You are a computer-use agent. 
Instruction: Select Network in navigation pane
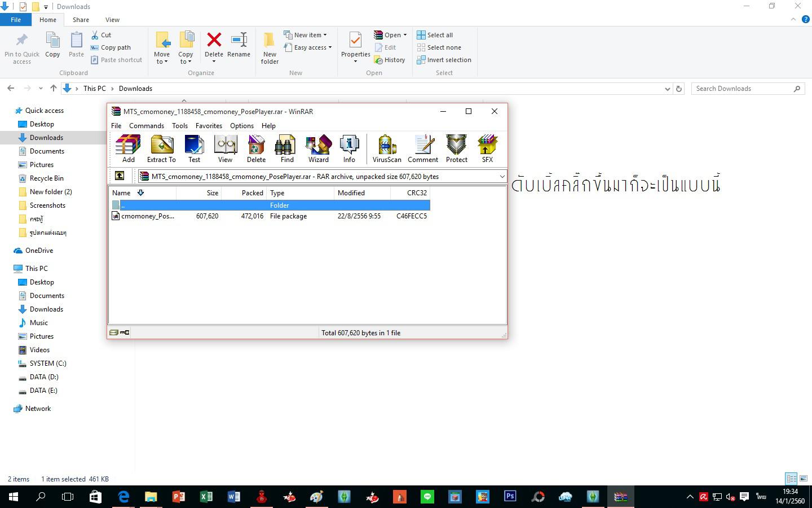[38, 409]
